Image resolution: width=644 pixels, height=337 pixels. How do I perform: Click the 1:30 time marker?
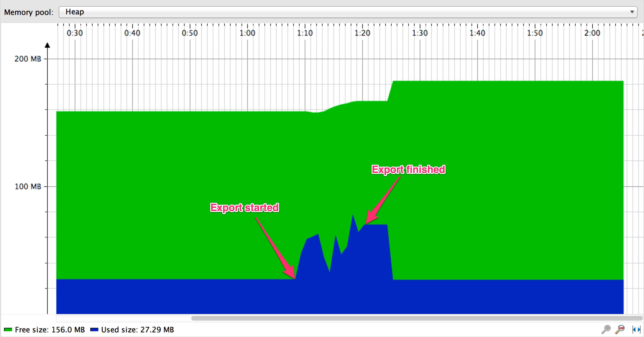click(x=420, y=33)
